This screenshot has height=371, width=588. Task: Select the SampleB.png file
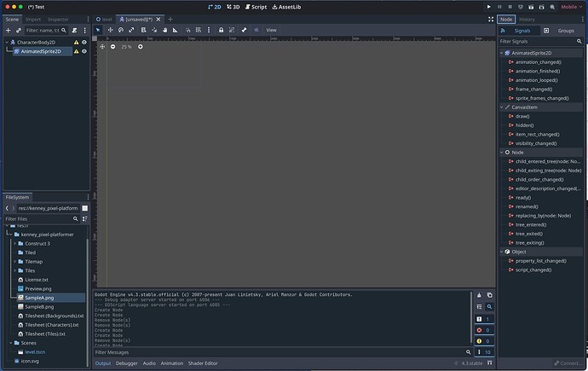click(x=39, y=307)
